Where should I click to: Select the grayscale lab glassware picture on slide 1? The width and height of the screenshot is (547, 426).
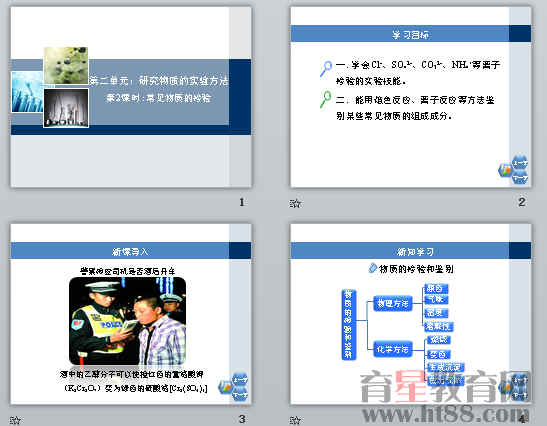(x=66, y=108)
